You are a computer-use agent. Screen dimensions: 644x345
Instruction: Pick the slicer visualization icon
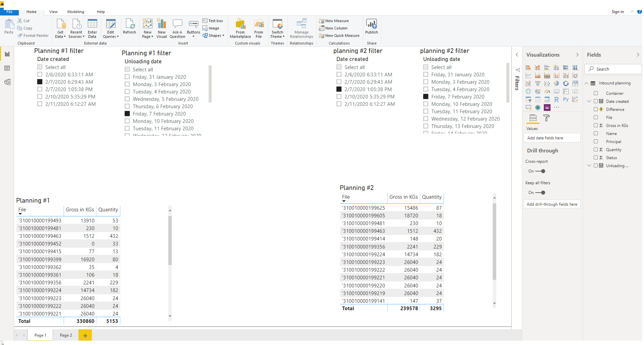click(528, 99)
